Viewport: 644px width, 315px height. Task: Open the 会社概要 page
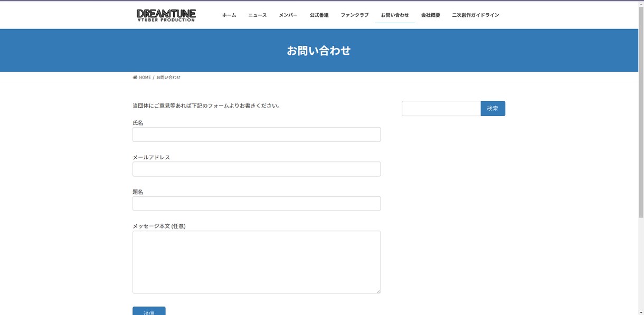pos(431,15)
